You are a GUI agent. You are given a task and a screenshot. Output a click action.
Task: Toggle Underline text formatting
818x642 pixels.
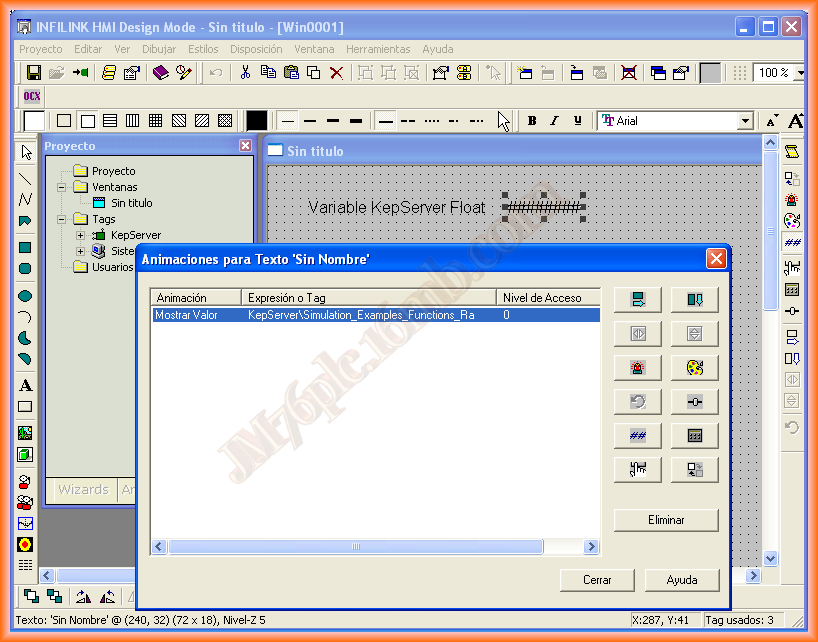[578, 121]
